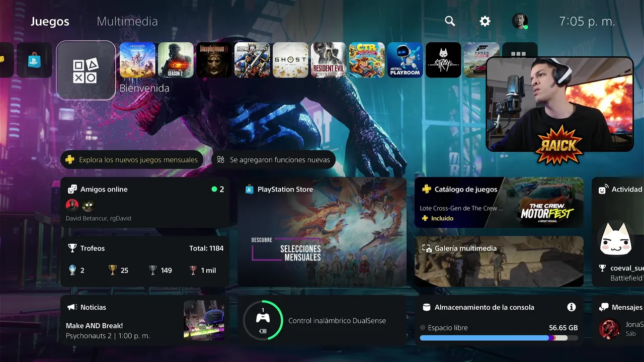Select the silver trophy icon showing 149
The width and height of the screenshot is (644, 362).
tap(153, 270)
